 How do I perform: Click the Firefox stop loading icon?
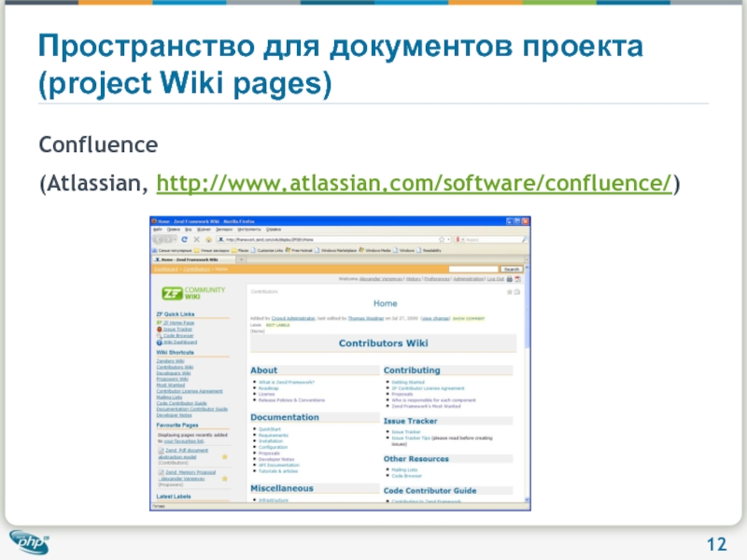pyautogui.click(x=195, y=240)
